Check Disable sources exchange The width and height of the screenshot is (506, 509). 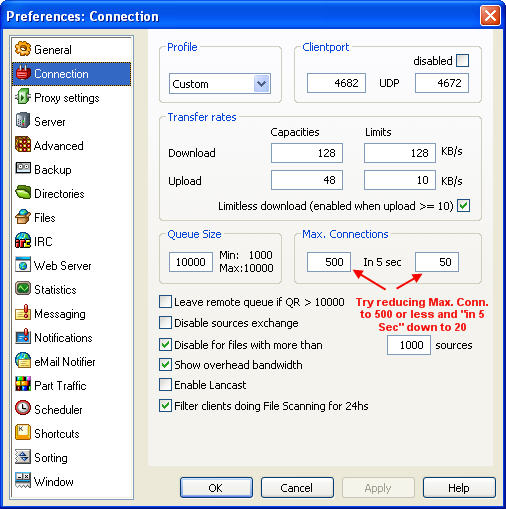pyautogui.click(x=165, y=323)
